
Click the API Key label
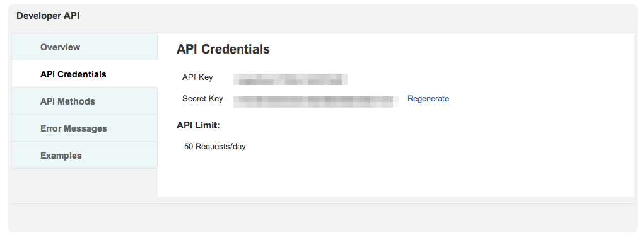(197, 77)
